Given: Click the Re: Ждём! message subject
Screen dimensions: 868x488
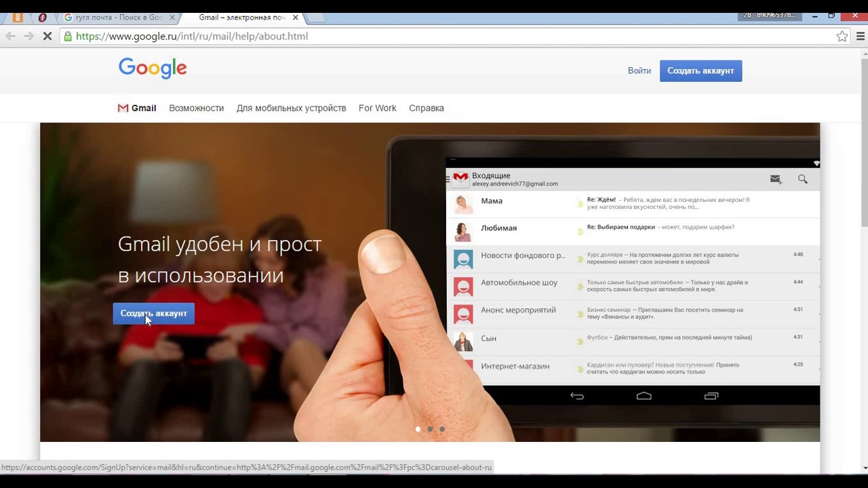Looking at the screenshot, I should tap(601, 200).
